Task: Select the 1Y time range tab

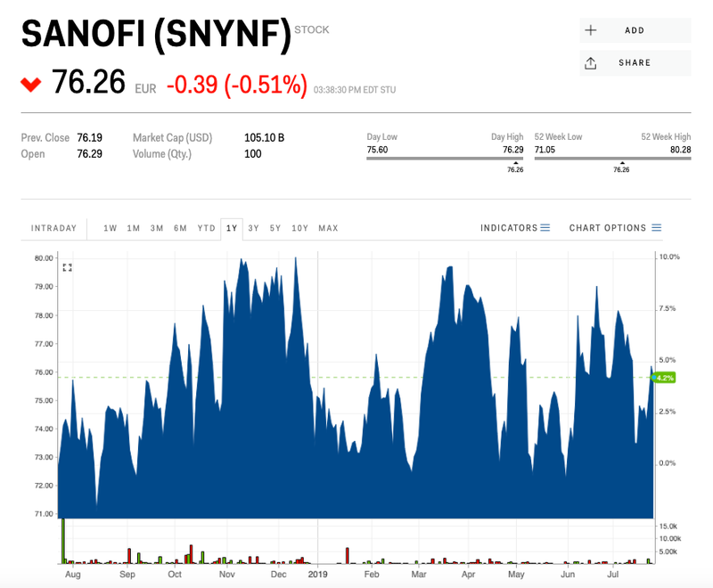Action: coord(232,228)
